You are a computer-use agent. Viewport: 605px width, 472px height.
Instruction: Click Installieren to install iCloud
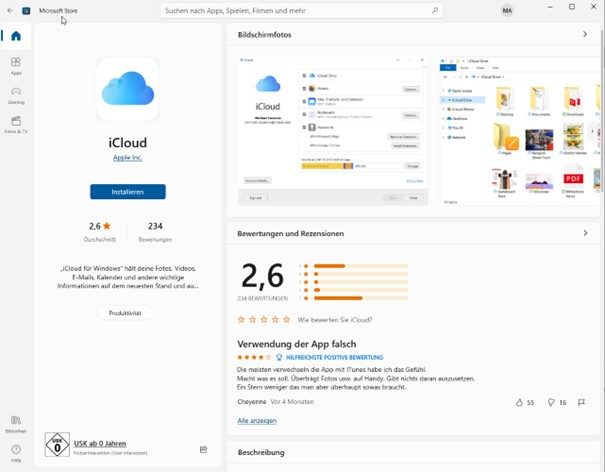128,192
